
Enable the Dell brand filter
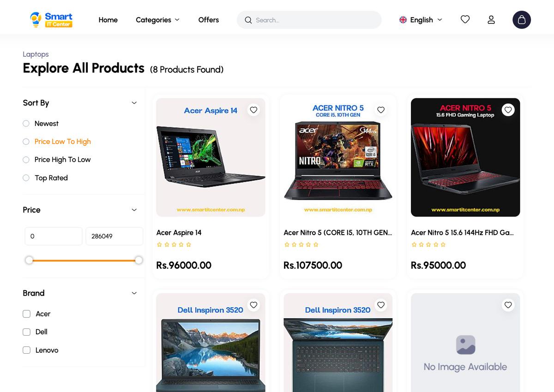pyautogui.click(x=26, y=332)
